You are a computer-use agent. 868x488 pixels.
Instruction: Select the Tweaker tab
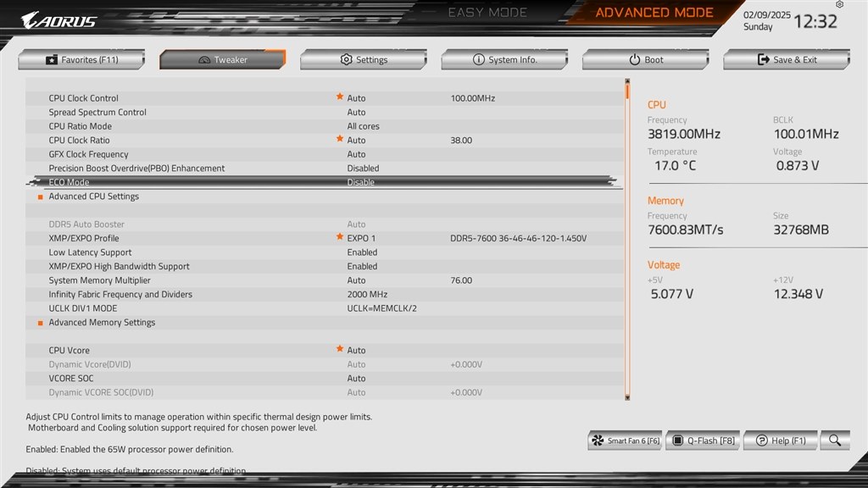[223, 60]
